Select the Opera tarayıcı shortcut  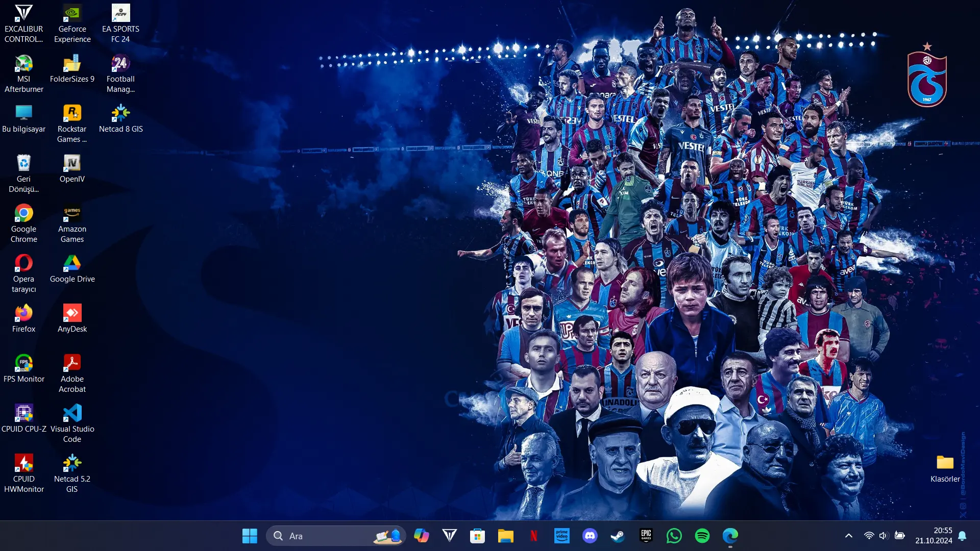click(x=23, y=273)
